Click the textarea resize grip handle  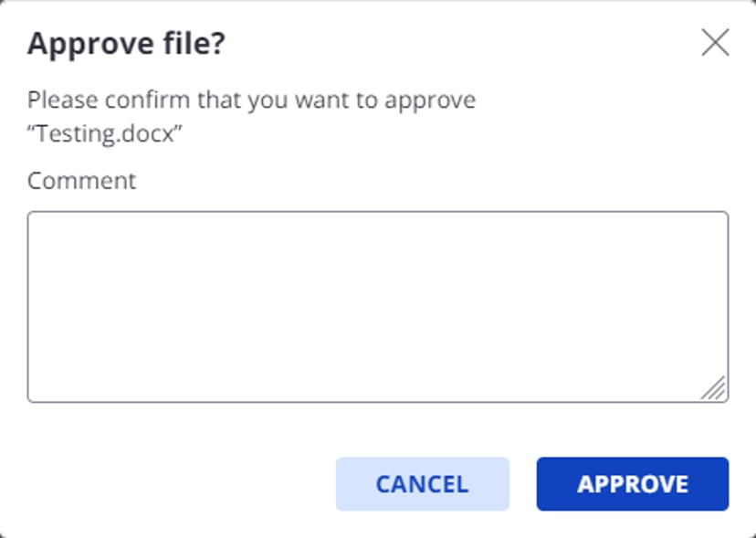click(x=714, y=388)
